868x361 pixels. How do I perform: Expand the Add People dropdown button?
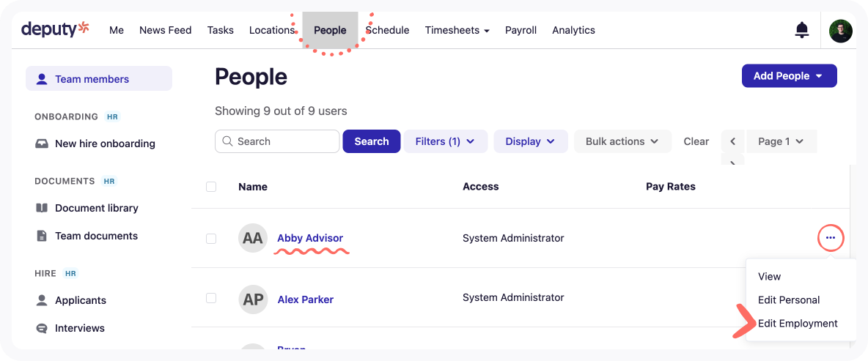pos(789,76)
